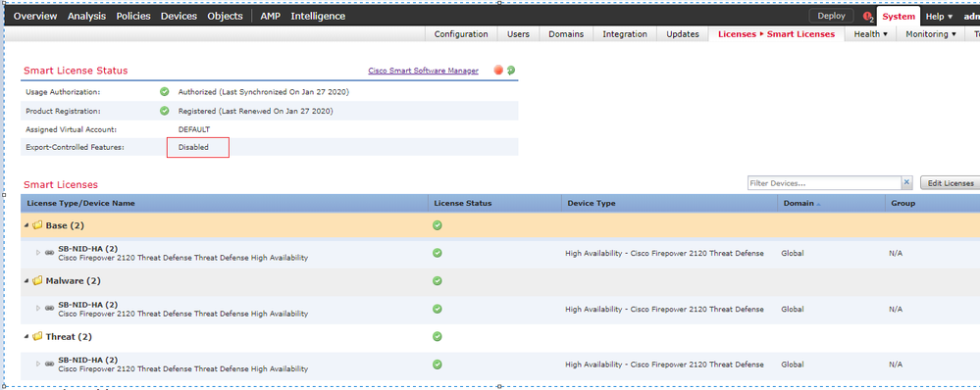Click the HA pair icon of SB-NID-HA under Threat
This screenshot has width=980, height=390.
click(49, 364)
